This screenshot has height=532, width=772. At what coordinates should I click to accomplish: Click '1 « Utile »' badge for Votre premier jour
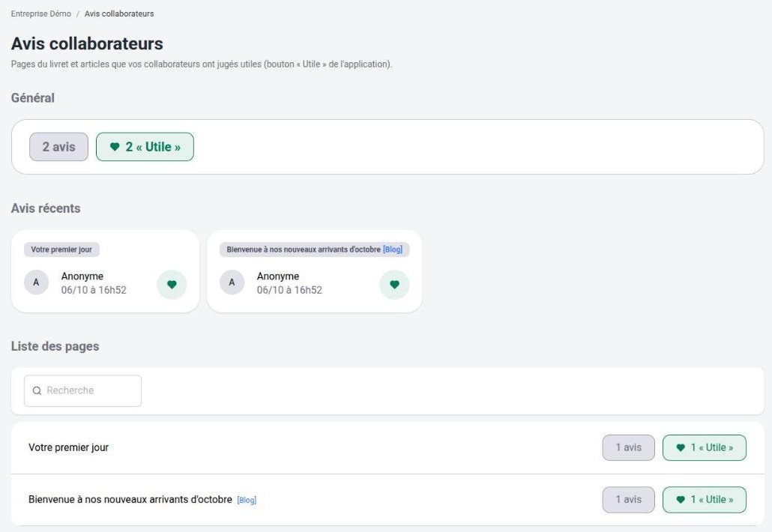(705, 448)
